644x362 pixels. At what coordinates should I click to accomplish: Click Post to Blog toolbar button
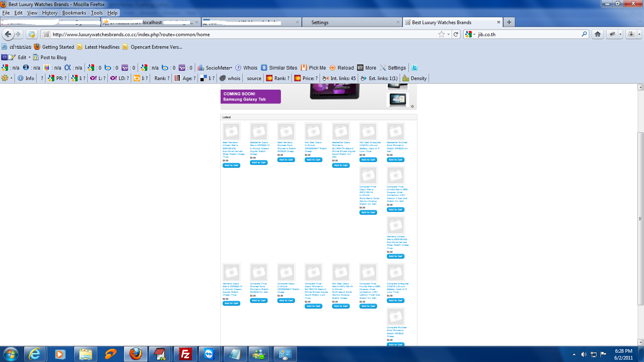click(x=50, y=58)
